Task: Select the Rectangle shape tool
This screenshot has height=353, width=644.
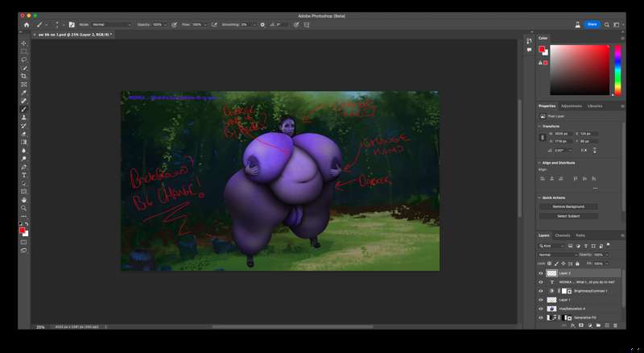Action: (x=24, y=192)
